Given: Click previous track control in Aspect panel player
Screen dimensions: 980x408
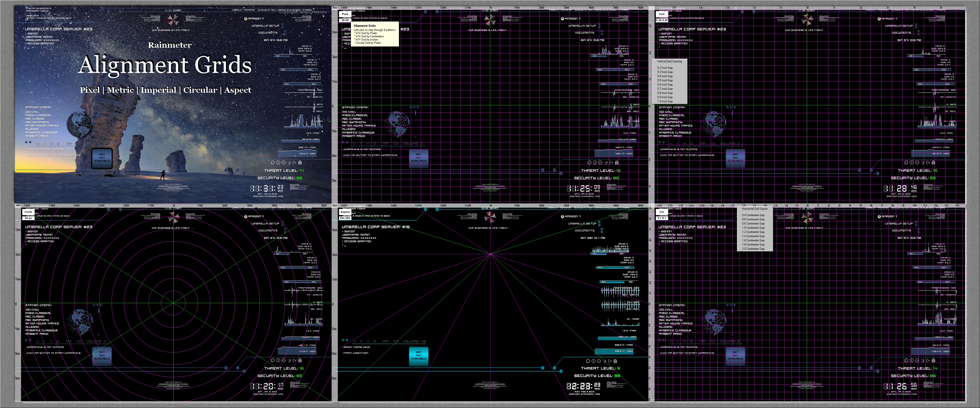Looking at the screenshot, I should [x=355, y=341].
